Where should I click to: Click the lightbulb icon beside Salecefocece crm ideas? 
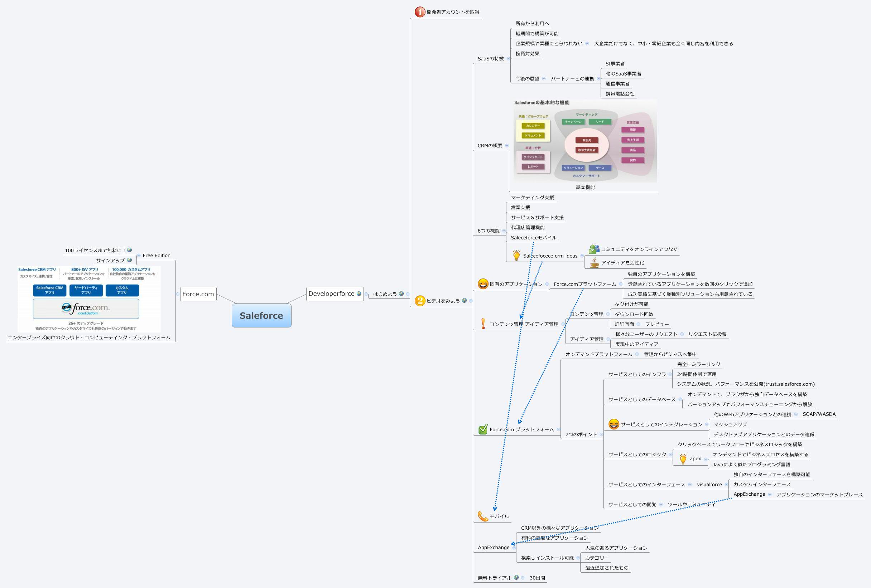(x=516, y=256)
